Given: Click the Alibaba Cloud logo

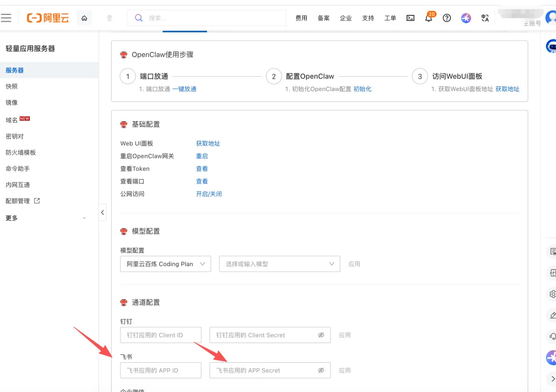Looking at the screenshot, I should click(48, 17).
